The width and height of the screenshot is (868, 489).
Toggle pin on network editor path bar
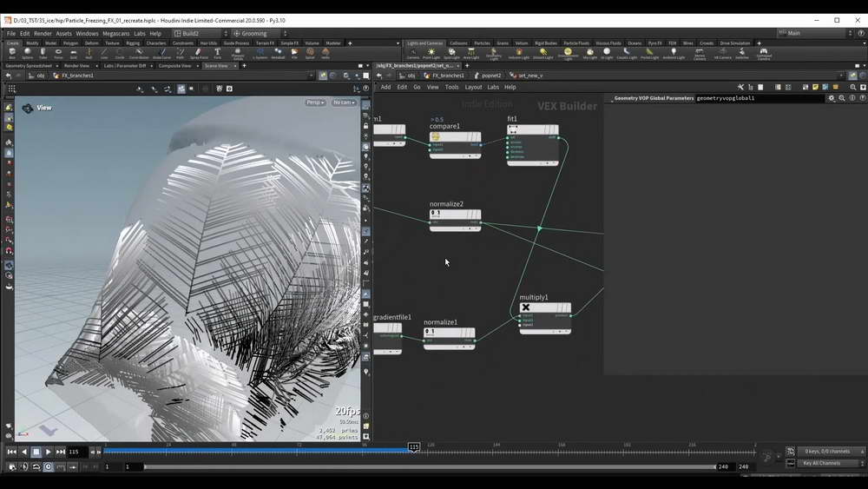852,76
